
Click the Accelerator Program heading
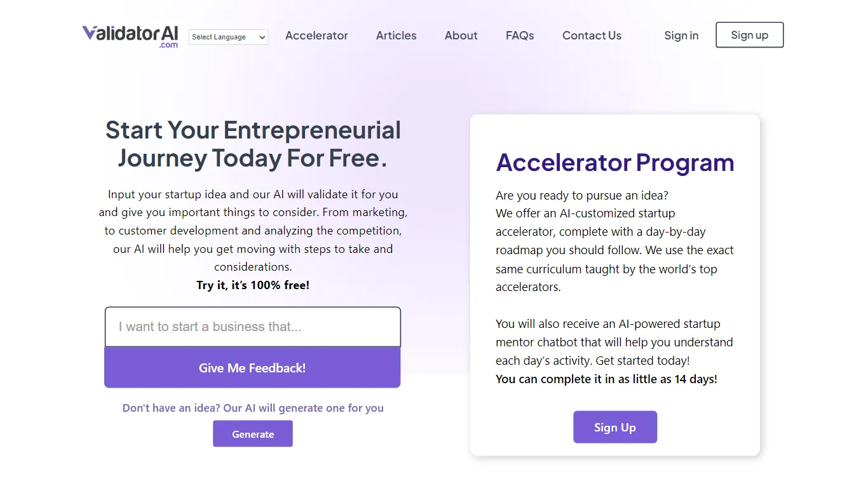pos(614,163)
